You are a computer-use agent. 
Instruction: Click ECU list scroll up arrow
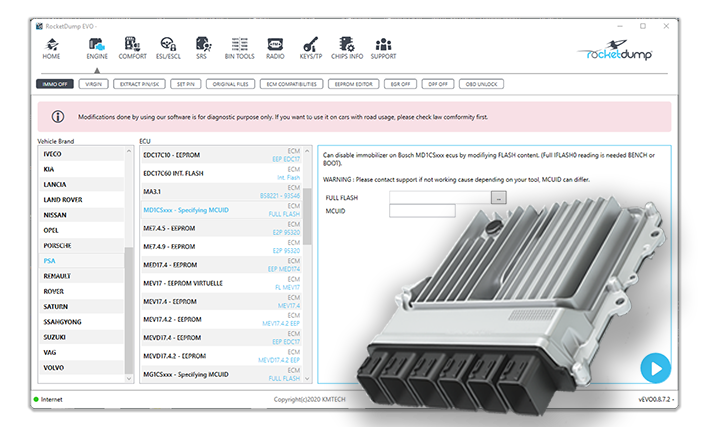(307, 151)
